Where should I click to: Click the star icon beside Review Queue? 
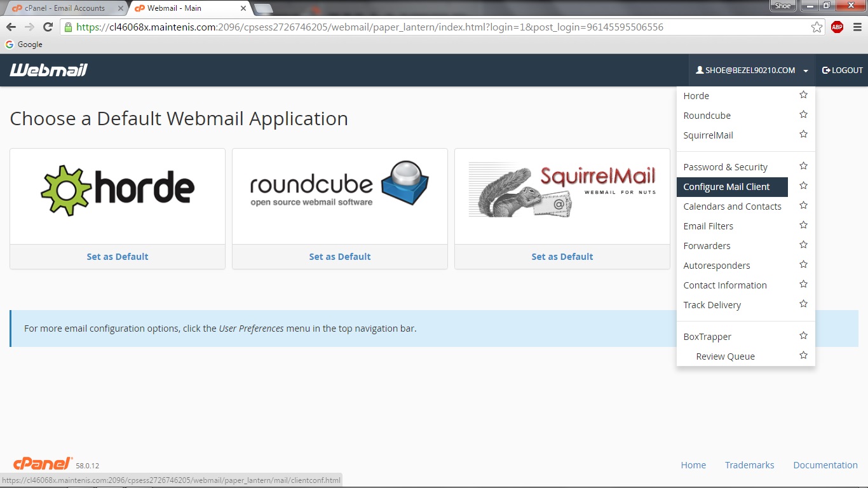coord(803,355)
